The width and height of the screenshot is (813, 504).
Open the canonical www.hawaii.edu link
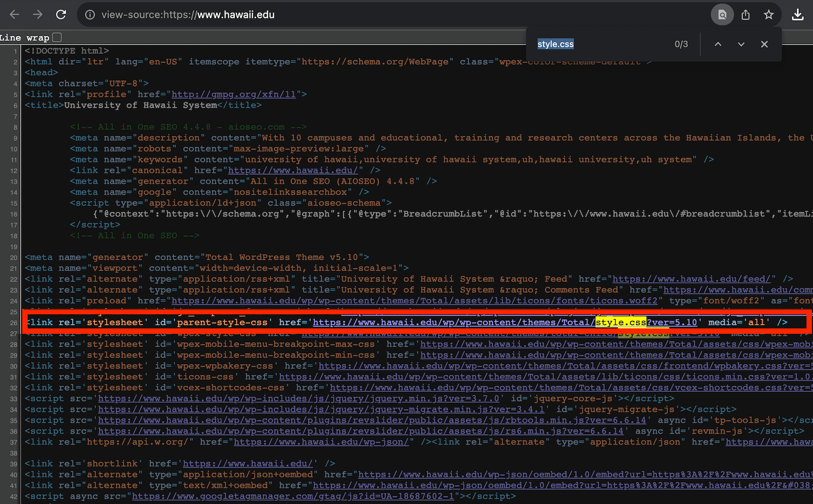(293, 170)
